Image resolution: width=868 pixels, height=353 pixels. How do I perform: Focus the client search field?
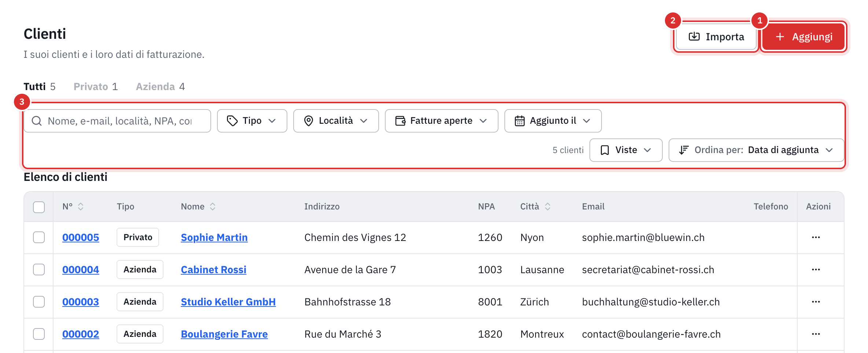point(117,121)
